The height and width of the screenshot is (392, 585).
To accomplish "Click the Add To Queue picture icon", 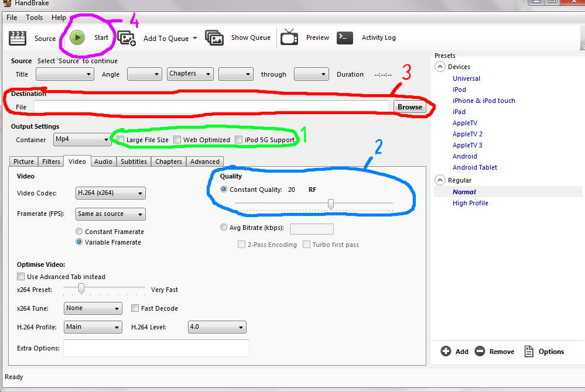I will click(126, 38).
